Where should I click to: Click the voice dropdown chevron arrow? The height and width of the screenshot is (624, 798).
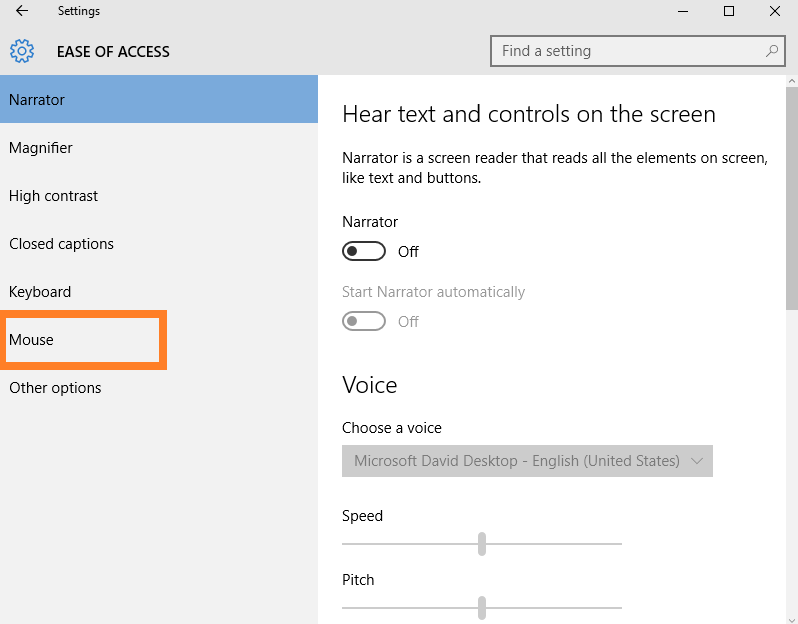tap(697, 461)
